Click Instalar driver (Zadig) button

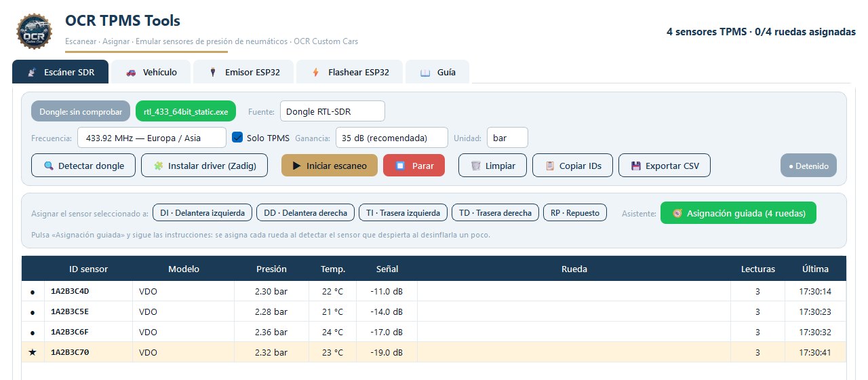tap(204, 166)
